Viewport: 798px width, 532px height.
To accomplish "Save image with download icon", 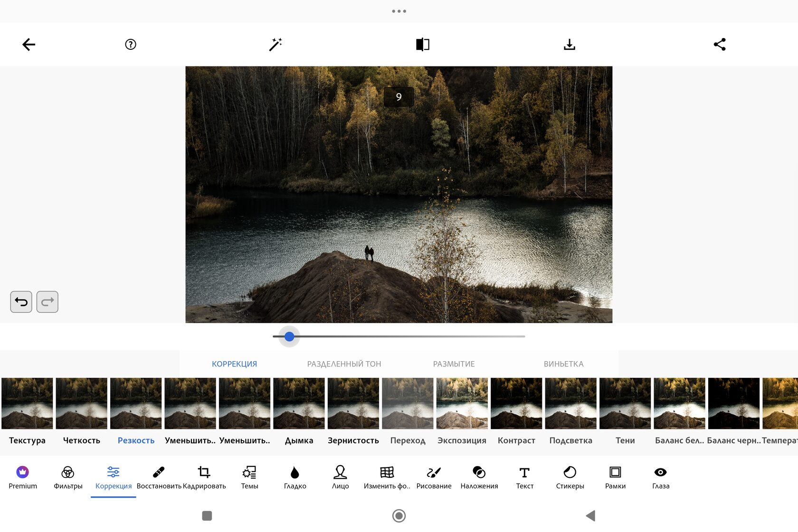I will 570,45.
